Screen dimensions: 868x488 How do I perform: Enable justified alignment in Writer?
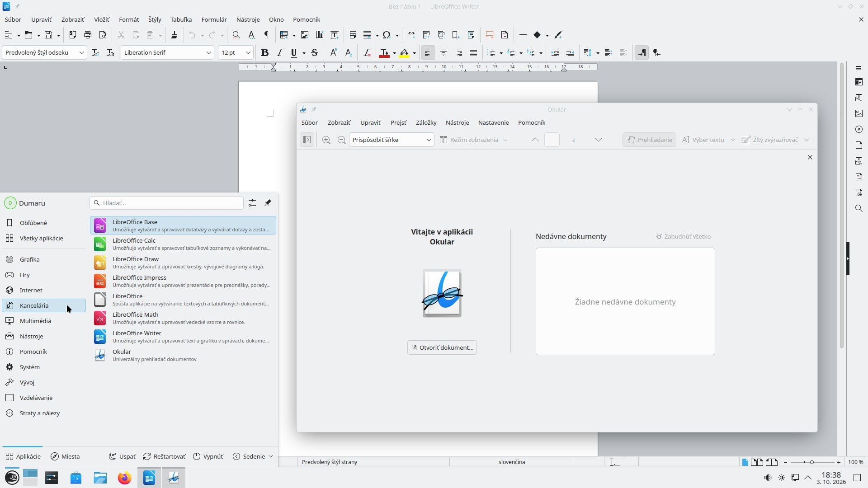point(473,53)
